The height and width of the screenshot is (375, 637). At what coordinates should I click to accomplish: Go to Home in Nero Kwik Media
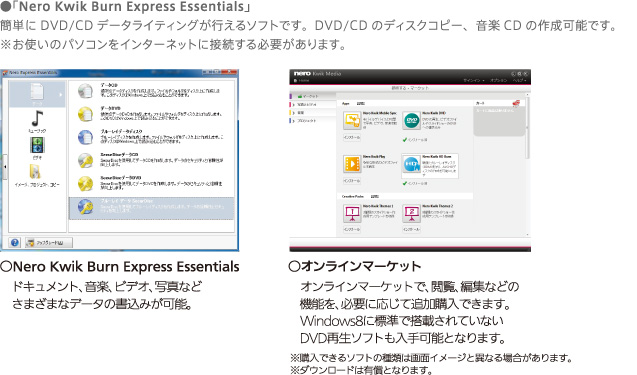(302, 81)
